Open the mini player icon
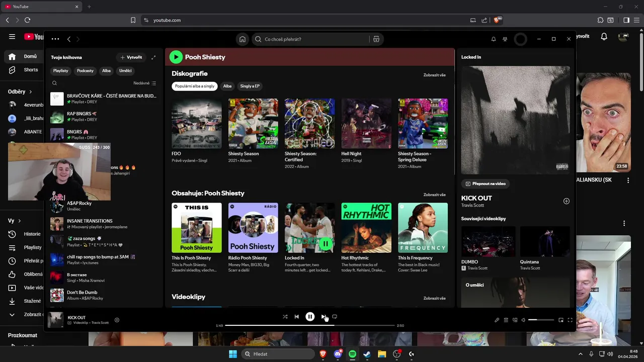The image size is (644, 362). pyautogui.click(x=561, y=320)
